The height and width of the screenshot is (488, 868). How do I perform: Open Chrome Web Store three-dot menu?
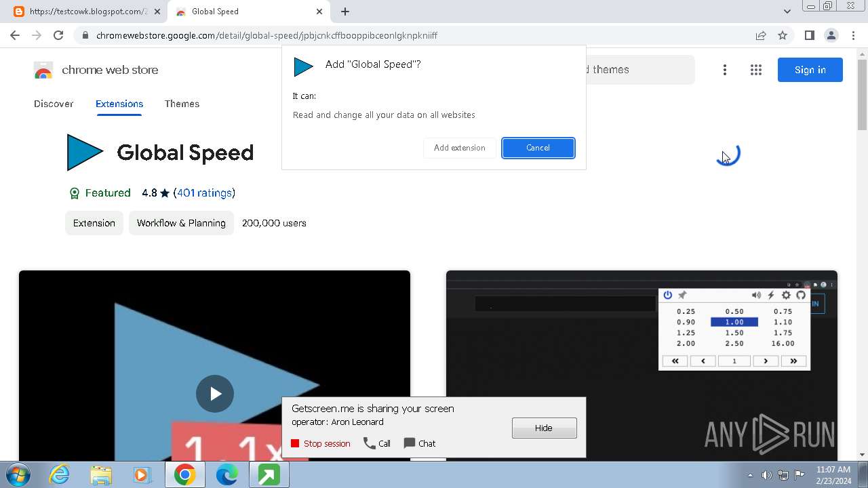click(725, 70)
